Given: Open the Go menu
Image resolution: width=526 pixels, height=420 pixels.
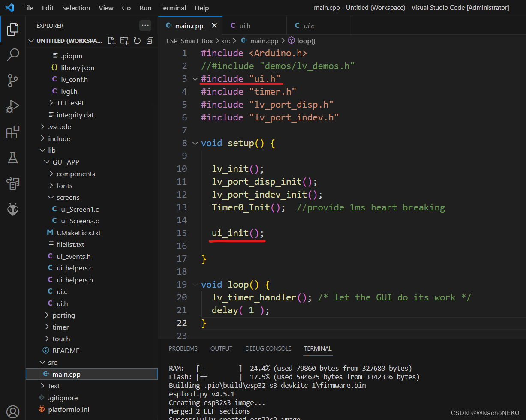Looking at the screenshot, I should point(126,8).
